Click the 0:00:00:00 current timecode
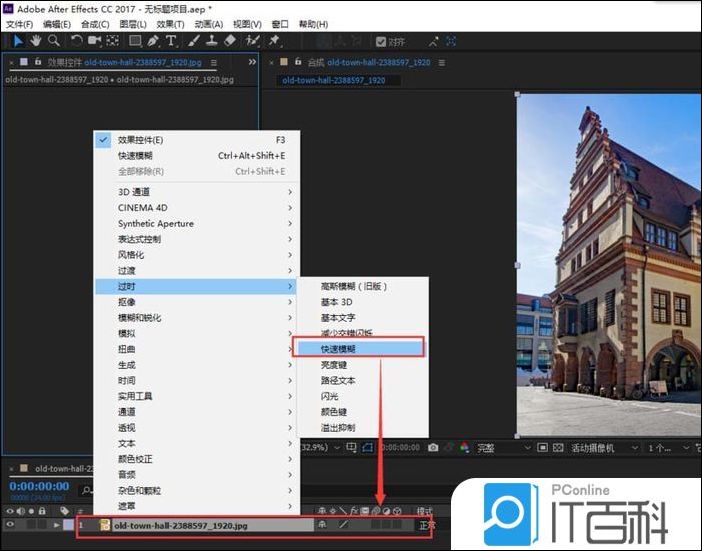Screen dimensions: 702x551 coord(40,486)
